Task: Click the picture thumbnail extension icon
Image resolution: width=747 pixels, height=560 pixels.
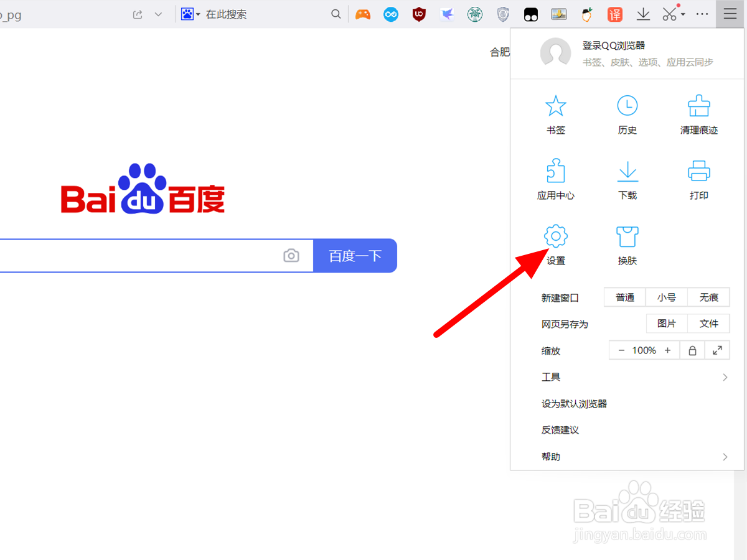Action: [558, 14]
